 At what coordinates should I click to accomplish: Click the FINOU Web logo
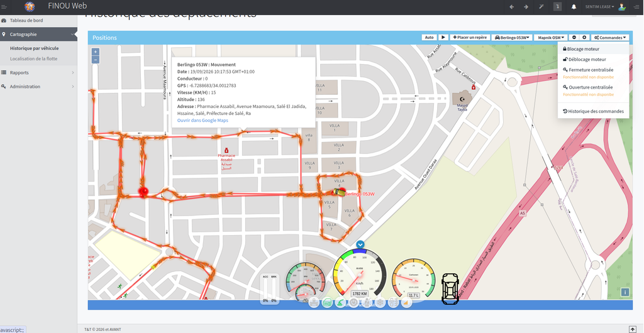[x=30, y=6]
